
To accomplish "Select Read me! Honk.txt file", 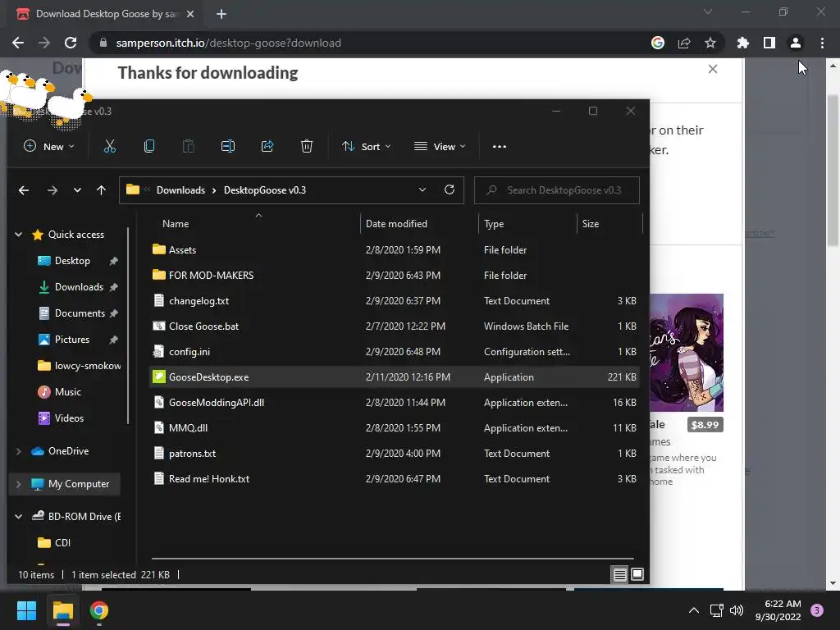I will coord(395,479).
